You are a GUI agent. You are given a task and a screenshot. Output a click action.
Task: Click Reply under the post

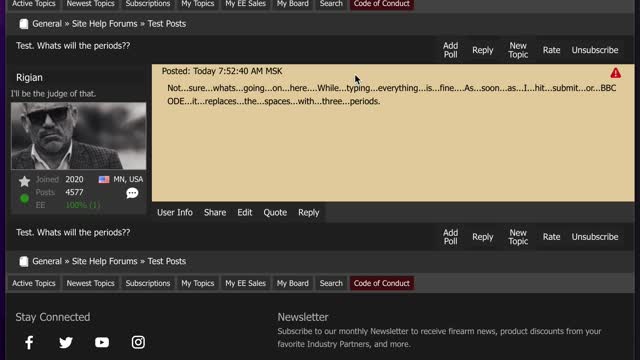pyautogui.click(x=309, y=213)
